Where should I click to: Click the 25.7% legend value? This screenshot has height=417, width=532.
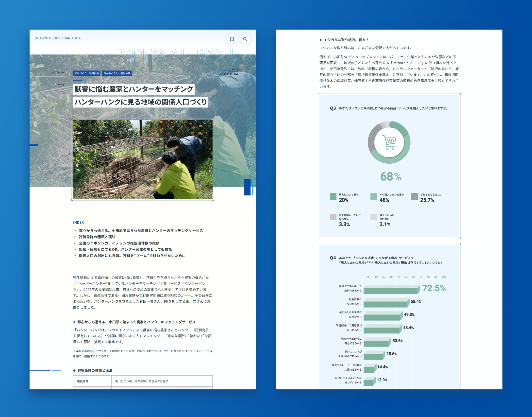[427, 200]
